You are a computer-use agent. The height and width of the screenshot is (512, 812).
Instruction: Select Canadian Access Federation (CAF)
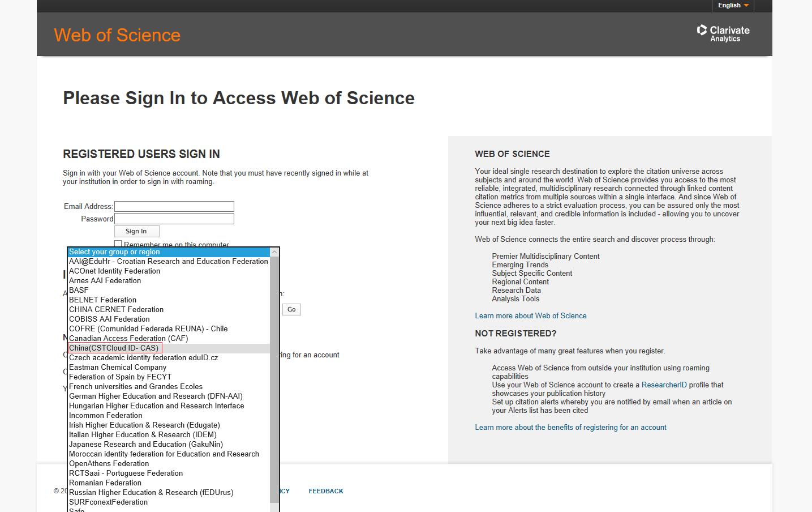click(128, 339)
